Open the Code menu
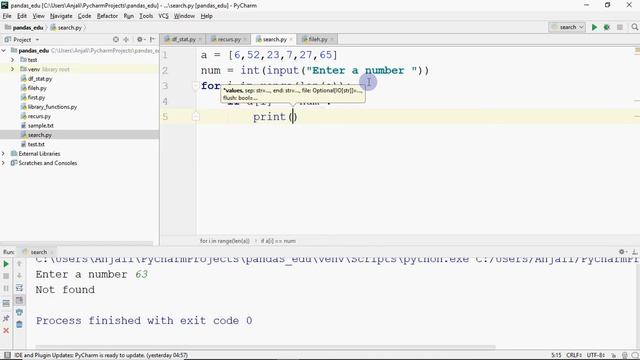Image resolution: width=640 pixels, height=360 pixels. point(84,16)
